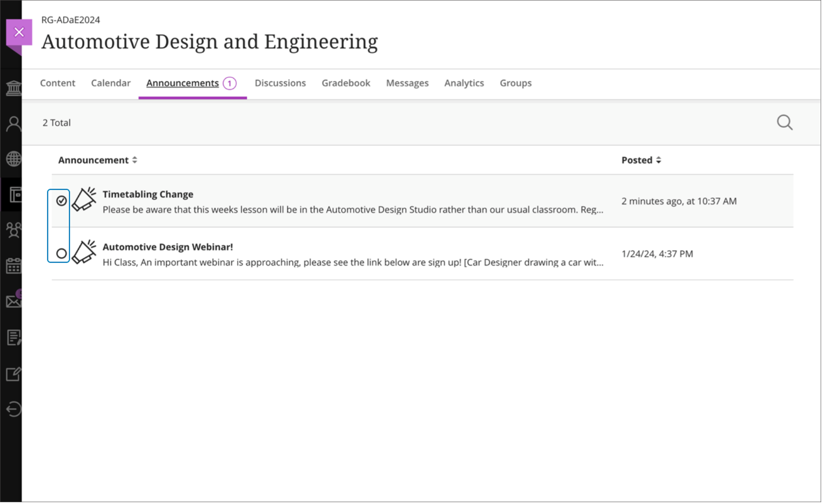
Task: Mark Timetabling Change as unread
Action: click(x=61, y=200)
